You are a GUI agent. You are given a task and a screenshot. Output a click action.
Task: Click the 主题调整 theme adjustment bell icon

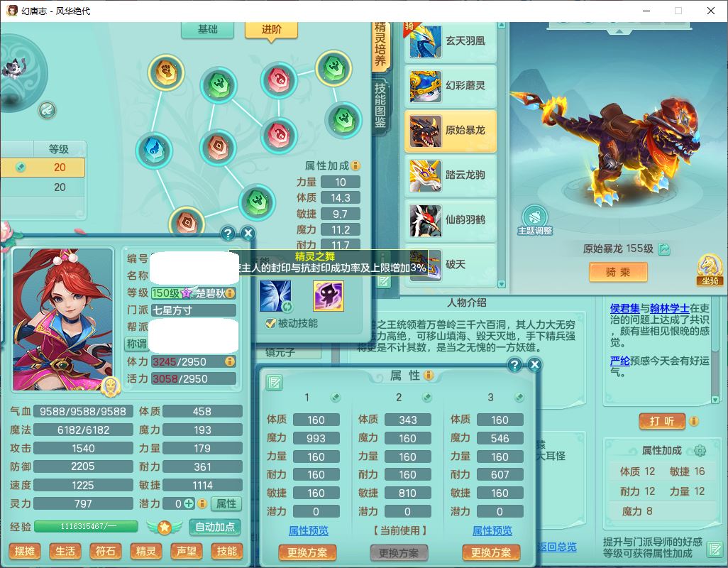click(534, 216)
